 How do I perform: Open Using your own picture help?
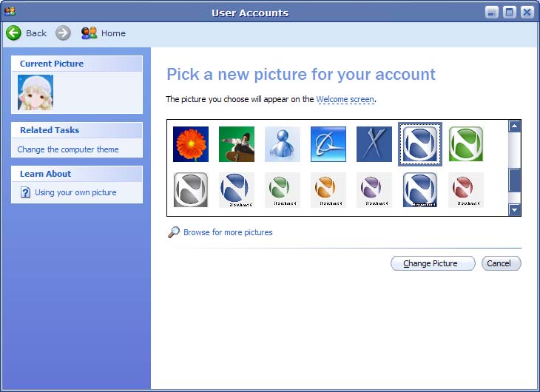pyautogui.click(x=75, y=192)
